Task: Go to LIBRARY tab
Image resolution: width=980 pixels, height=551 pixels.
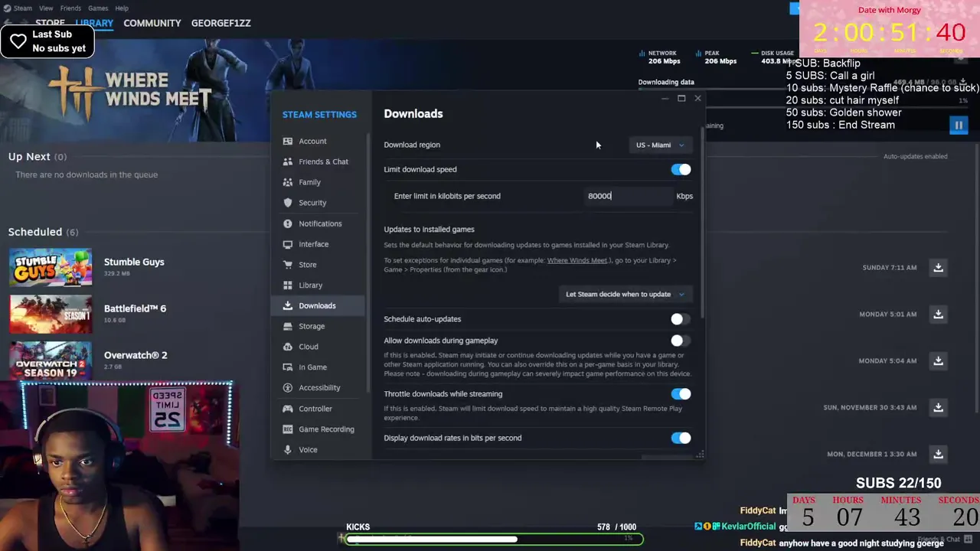Action: pos(94,23)
